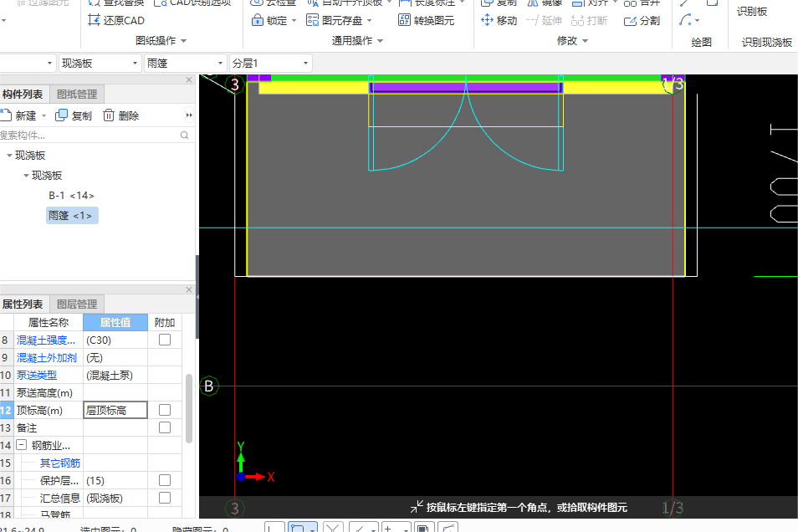
Task: Close the 构件列表 panel
Action: (189, 79)
